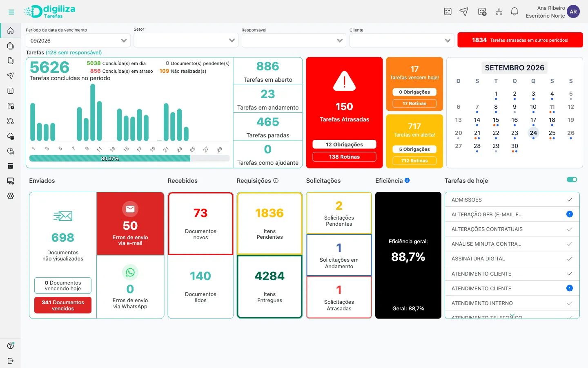Open the Cliente dropdown
Screen dimensions: 588x368
click(402, 40)
